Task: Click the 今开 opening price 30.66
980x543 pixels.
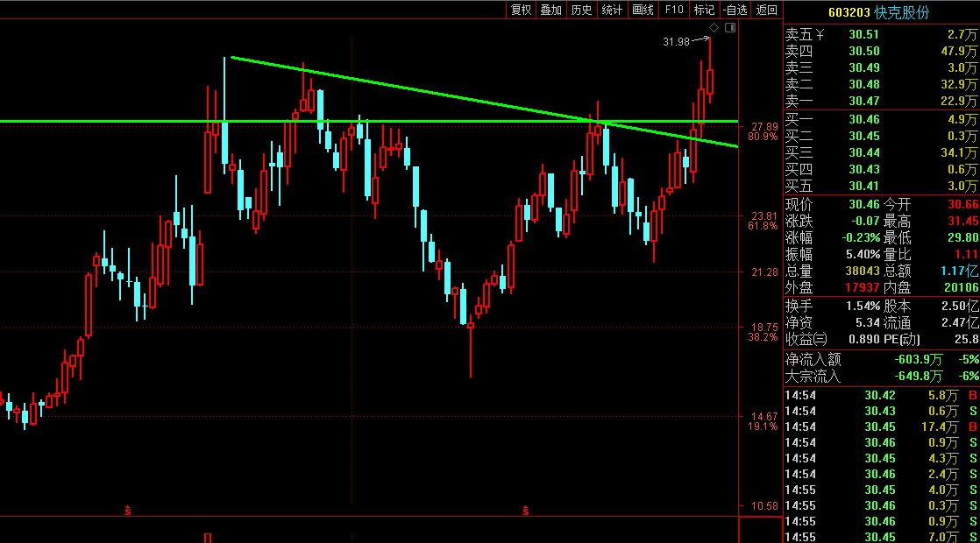Action: click(963, 204)
